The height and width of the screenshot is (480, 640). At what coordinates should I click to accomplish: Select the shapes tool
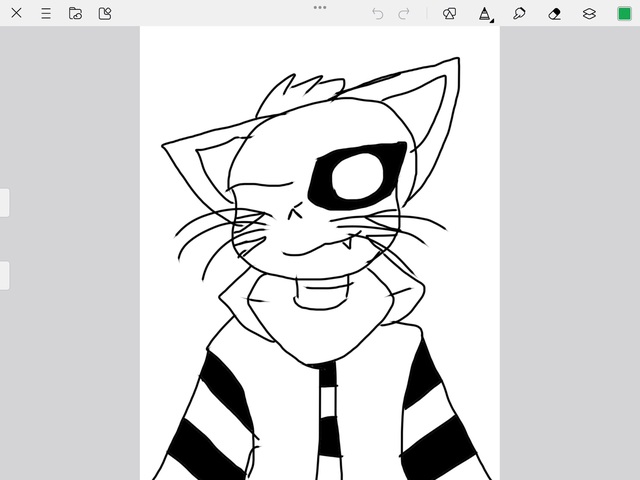(450, 13)
